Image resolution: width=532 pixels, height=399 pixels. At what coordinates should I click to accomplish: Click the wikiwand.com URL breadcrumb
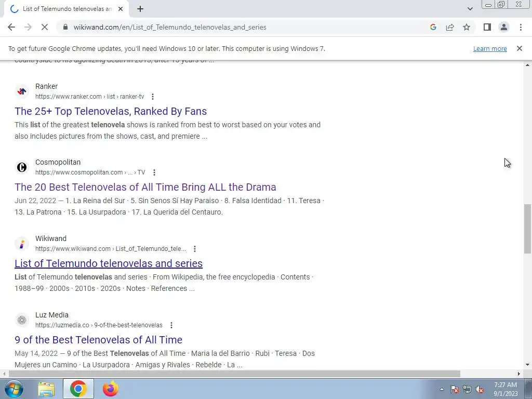pyautogui.click(x=111, y=249)
